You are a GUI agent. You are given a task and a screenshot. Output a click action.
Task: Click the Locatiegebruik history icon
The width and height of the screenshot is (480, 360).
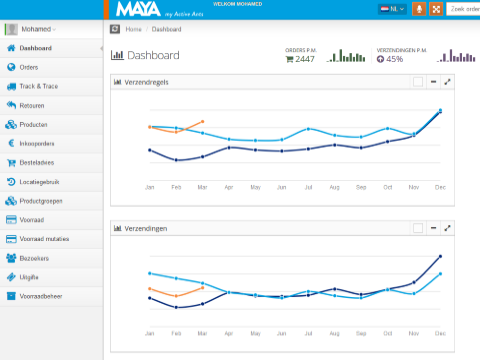(11, 182)
